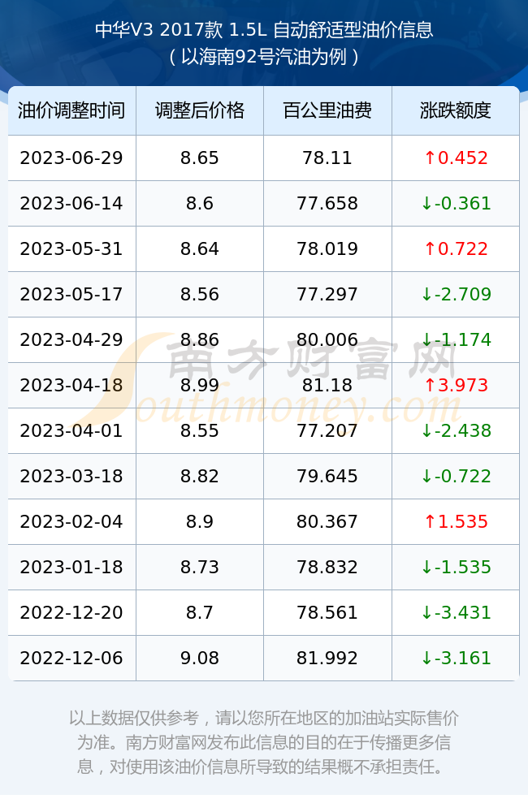Click the red ↑1.535 change value
Viewport: 528px width, 812px height.
coord(456,521)
